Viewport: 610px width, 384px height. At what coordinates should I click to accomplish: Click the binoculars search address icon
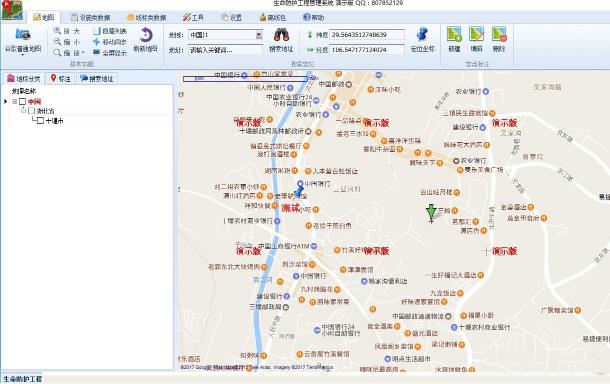coord(281,35)
